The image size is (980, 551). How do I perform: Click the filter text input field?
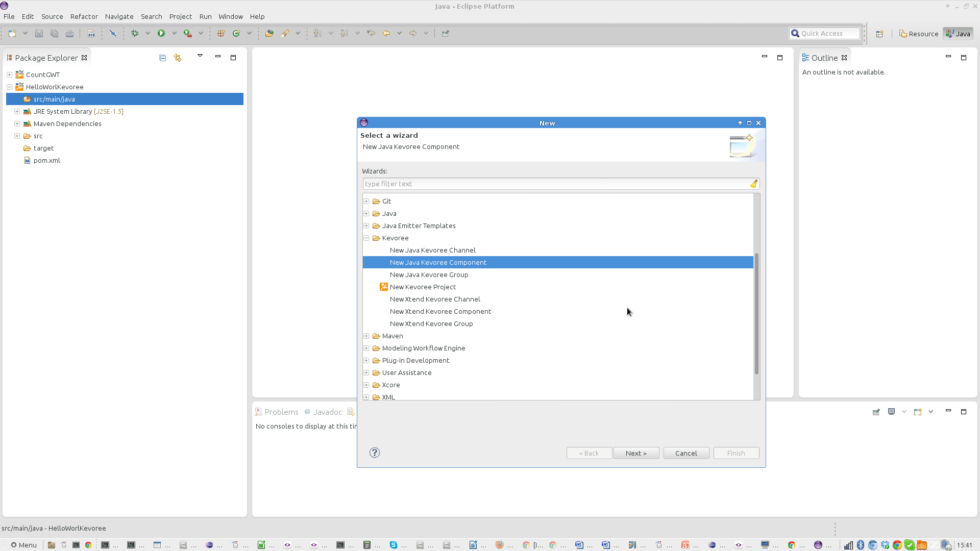[559, 184]
